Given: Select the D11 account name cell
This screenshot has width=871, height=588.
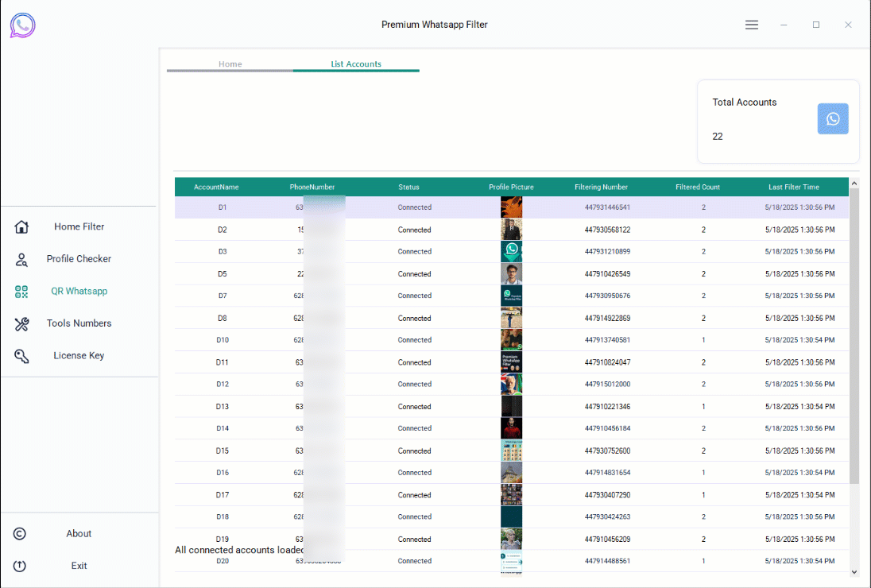Looking at the screenshot, I should pos(223,362).
